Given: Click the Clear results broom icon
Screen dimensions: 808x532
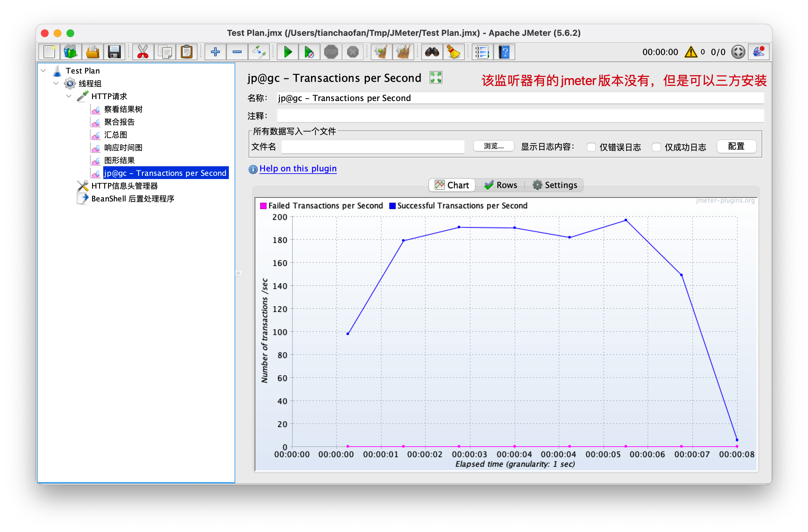Looking at the screenshot, I should pyautogui.click(x=382, y=52).
